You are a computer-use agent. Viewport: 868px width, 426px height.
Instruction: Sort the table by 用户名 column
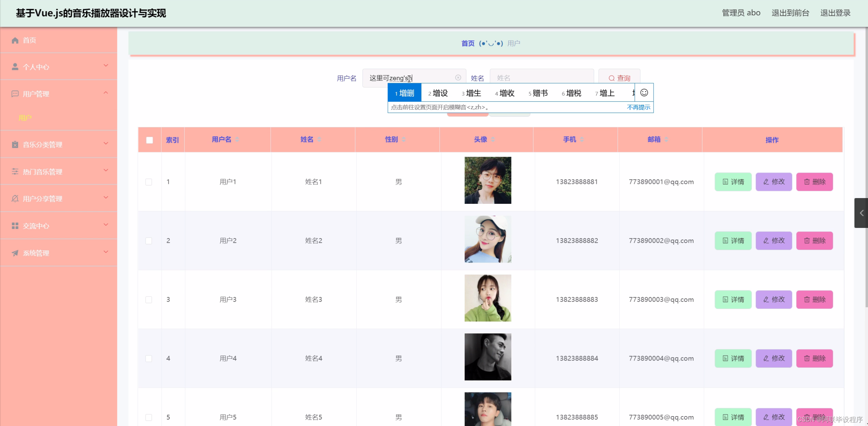pos(237,139)
